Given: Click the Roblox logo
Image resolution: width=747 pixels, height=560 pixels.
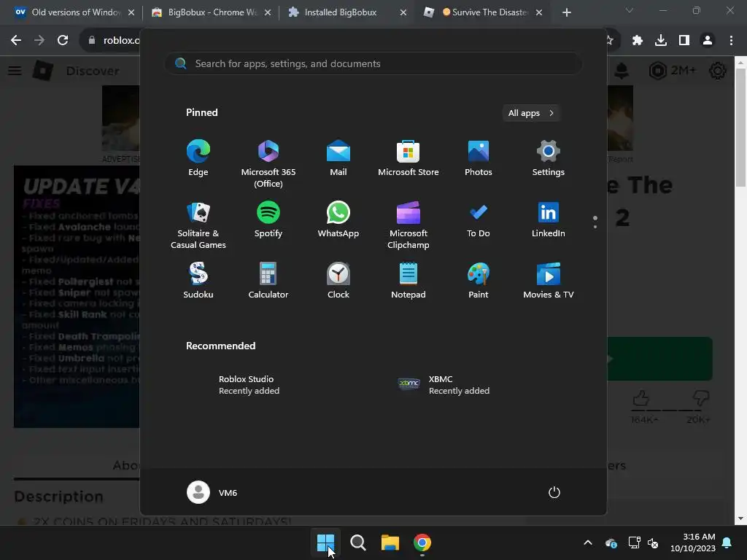Looking at the screenshot, I should coord(42,71).
